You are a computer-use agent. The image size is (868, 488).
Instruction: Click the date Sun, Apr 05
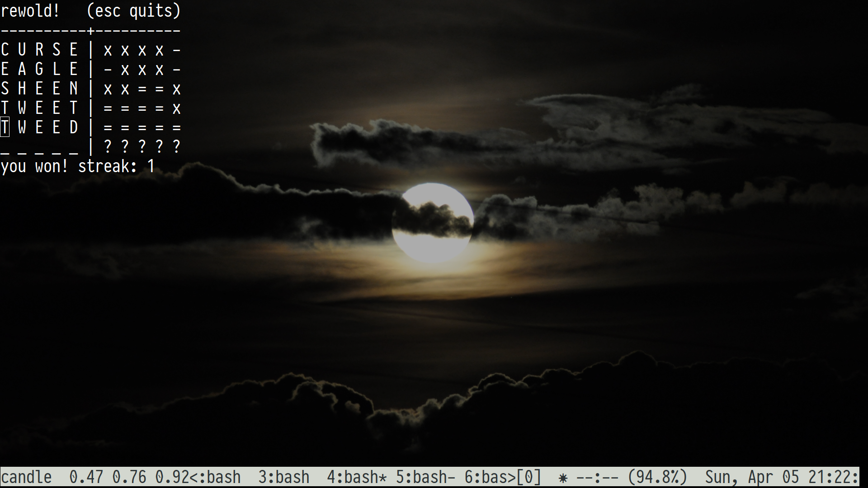tap(751, 477)
